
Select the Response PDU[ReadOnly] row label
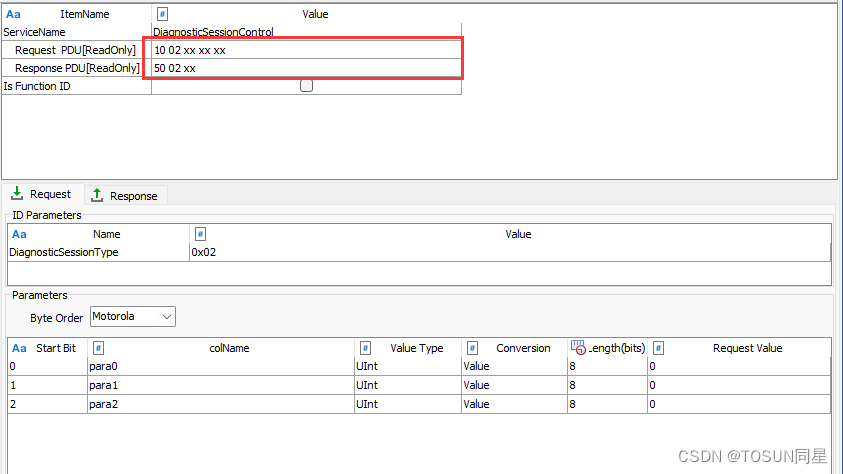click(x=77, y=68)
